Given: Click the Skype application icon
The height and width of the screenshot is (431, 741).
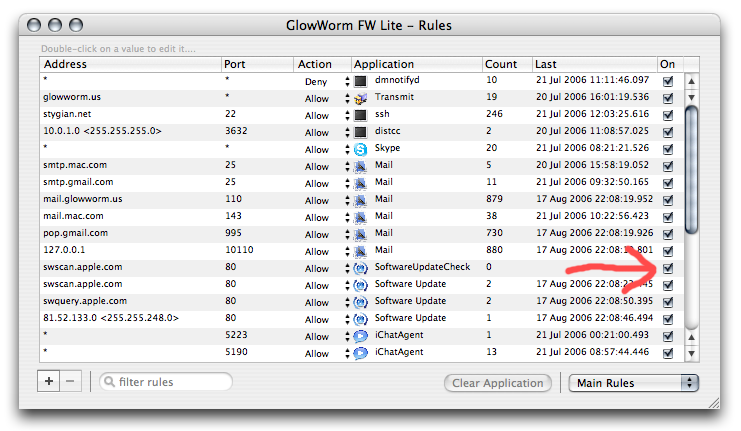Looking at the screenshot, I should pyautogui.click(x=360, y=149).
